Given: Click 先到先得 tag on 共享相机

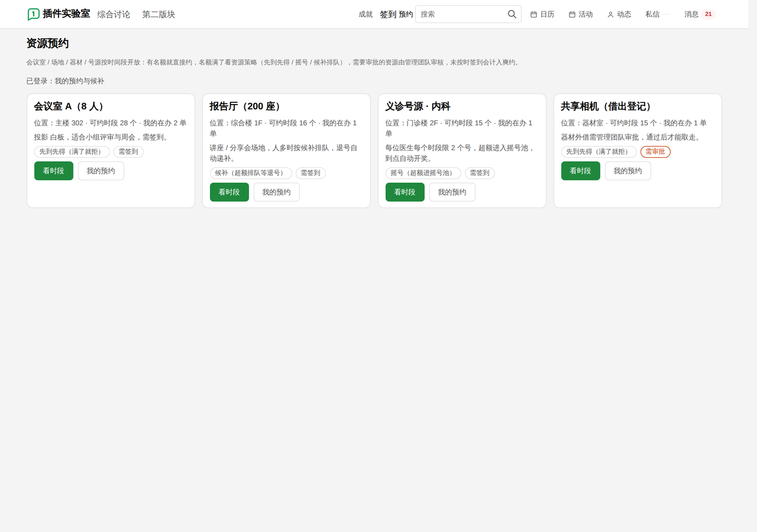Looking at the screenshot, I should pos(599,152).
